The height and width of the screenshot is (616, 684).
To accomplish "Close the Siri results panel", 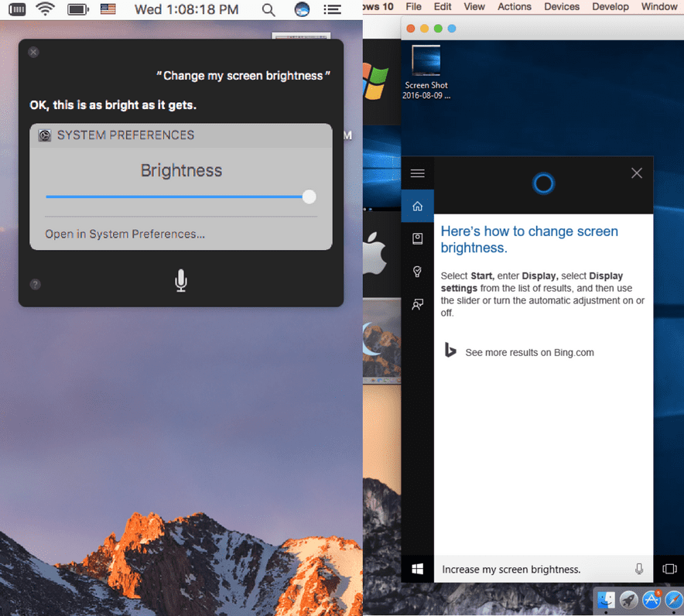I will 33,53.
